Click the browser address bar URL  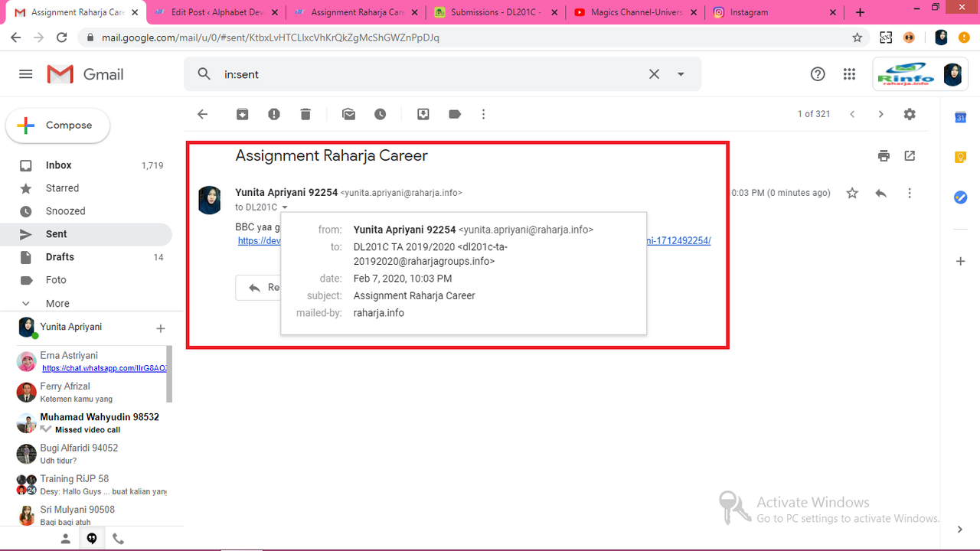tap(270, 37)
